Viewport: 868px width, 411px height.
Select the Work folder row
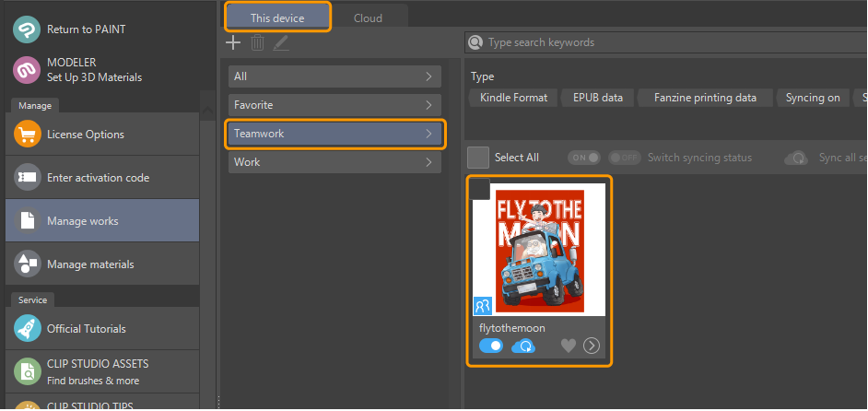point(334,162)
